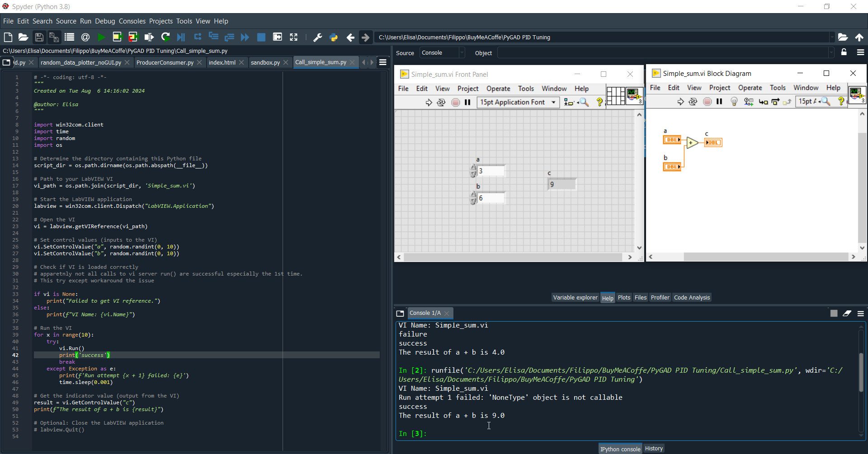Change to the parent directory
The image size is (868, 454).
pyautogui.click(x=859, y=37)
